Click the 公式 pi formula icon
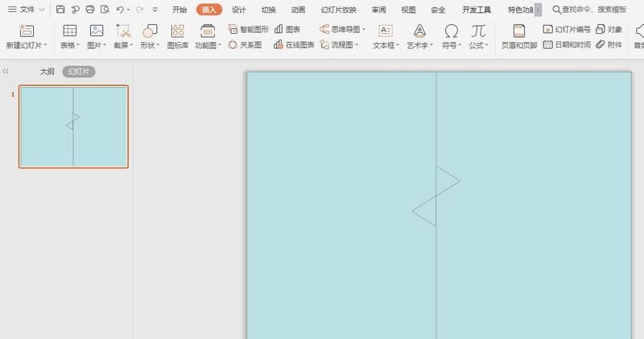 click(x=478, y=31)
